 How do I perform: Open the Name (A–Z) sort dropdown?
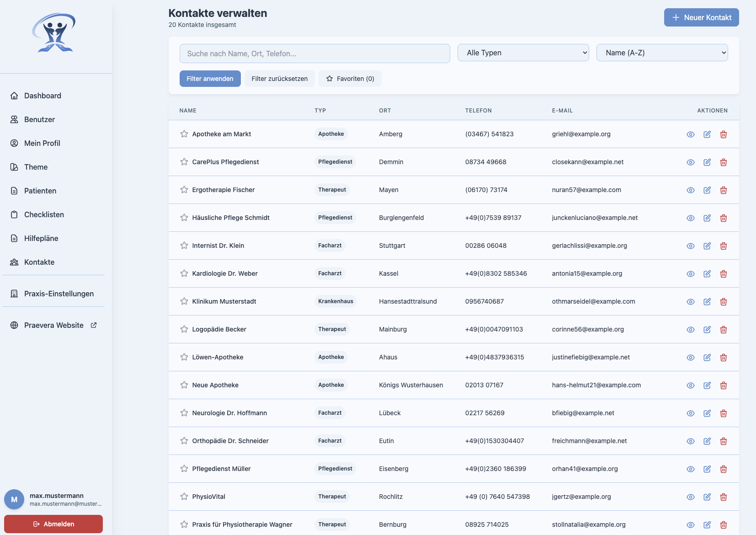662,53
